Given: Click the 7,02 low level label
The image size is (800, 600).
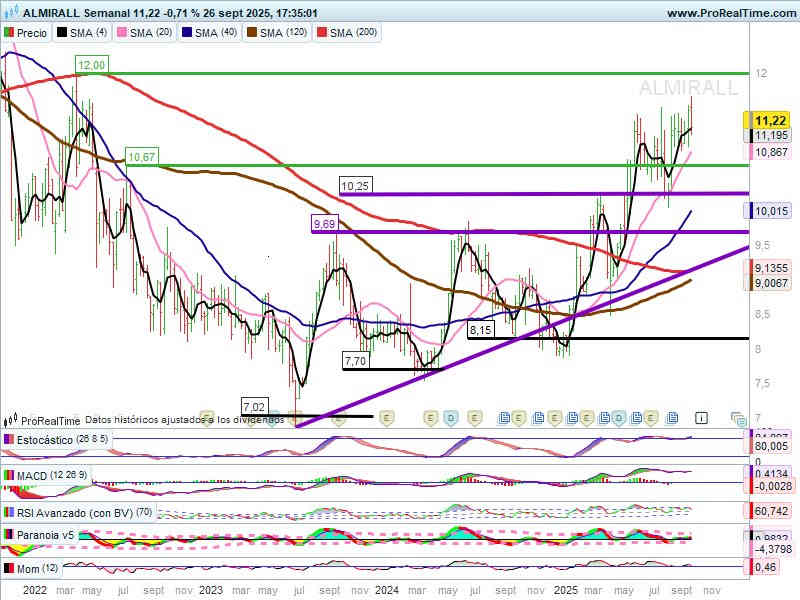Looking at the screenshot, I should pos(254,407).
